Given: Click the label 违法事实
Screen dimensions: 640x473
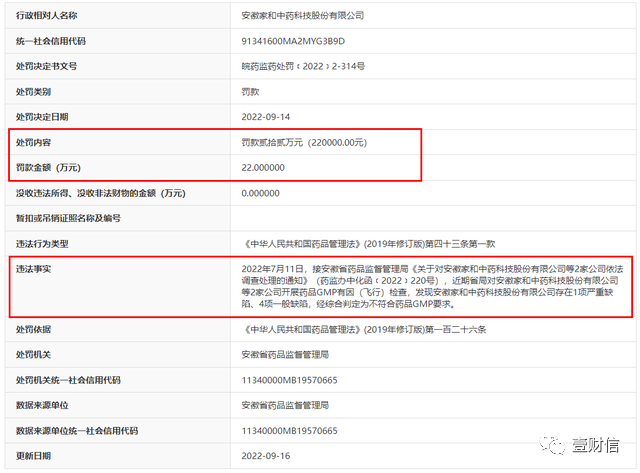Looking at the screenshot, I should coord(33,269).
